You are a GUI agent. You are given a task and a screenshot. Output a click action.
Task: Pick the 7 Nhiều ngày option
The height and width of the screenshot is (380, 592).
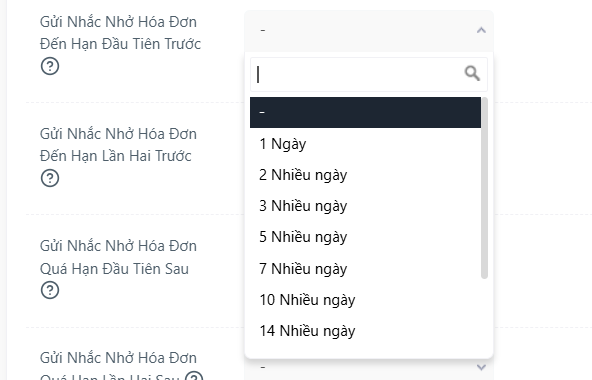(x=365, y=269)
